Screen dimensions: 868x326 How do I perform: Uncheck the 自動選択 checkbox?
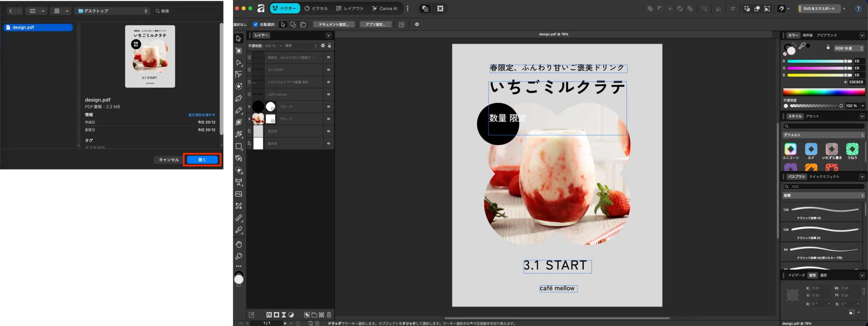(256, 24)
